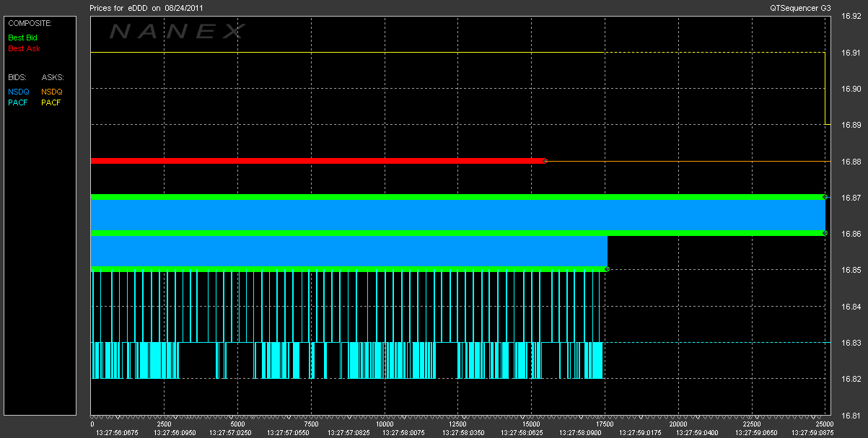Click the 17500 x-axis tick label

pos(605,425)
